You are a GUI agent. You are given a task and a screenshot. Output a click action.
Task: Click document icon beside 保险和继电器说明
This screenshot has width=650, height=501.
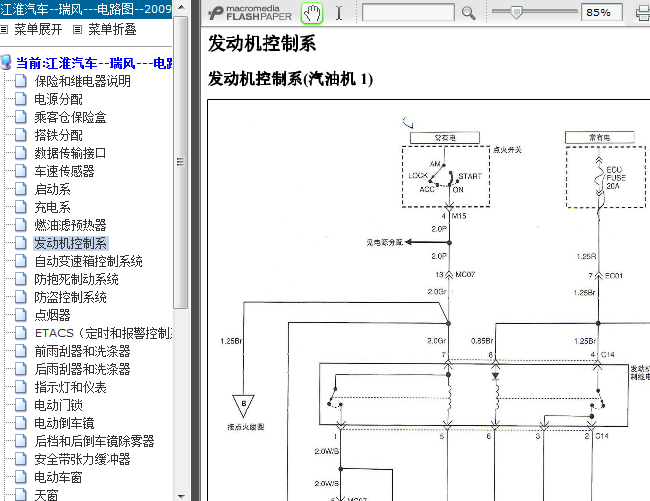[21, 81]
